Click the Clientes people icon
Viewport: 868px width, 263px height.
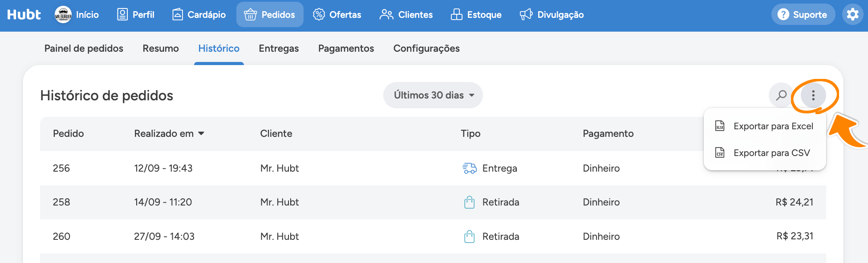(386, 15)
